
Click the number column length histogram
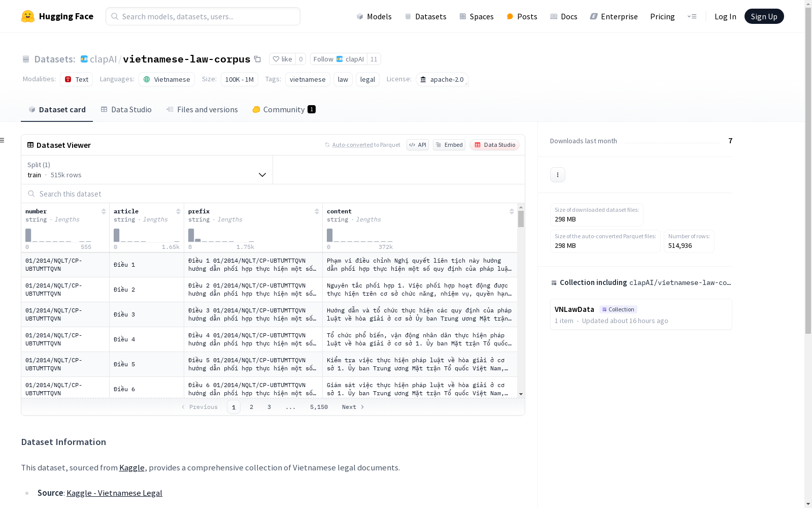(58, 235)
